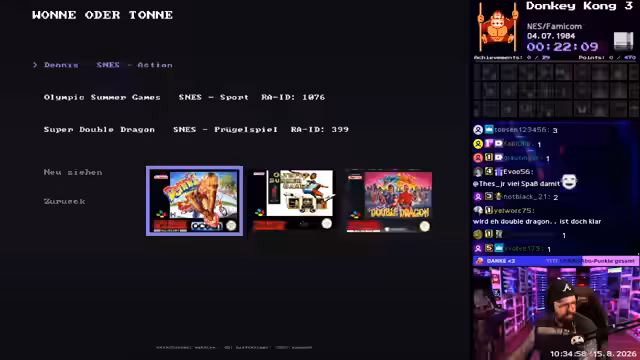640x360 pixels.
Task: Select the Olympic Summer Games entry
Action: point(184,97)
